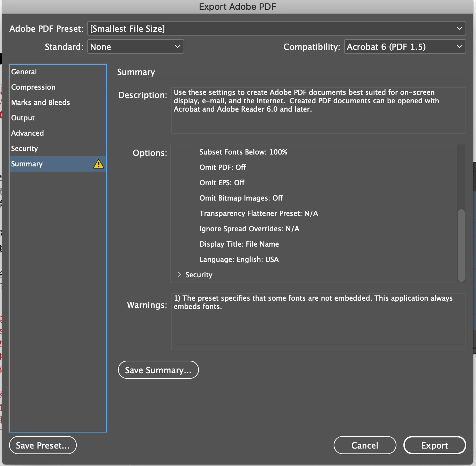Open the Adobe PDF Preset dropdown
This screenshot has height=466, width=476.
point(276,28)
